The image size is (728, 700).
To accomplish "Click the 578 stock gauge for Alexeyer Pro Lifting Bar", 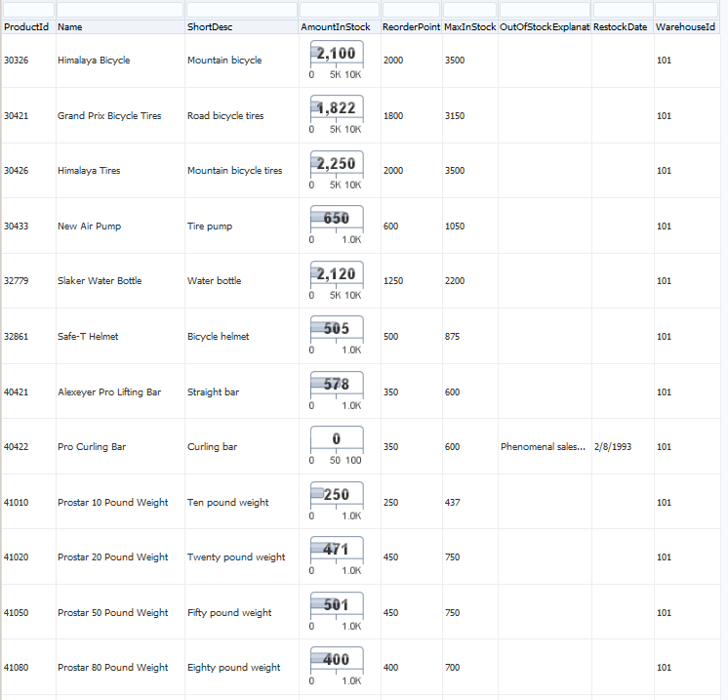I will coord(337,391).
